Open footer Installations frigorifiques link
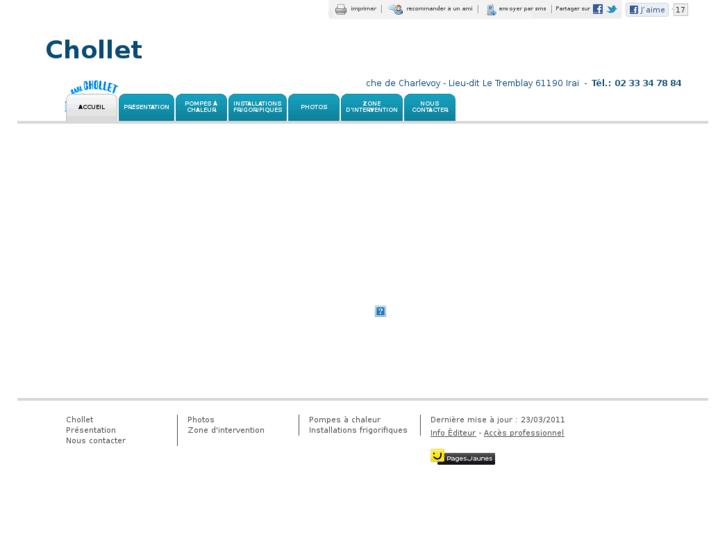The image size is (727, 545). click(x=358, y=430)
